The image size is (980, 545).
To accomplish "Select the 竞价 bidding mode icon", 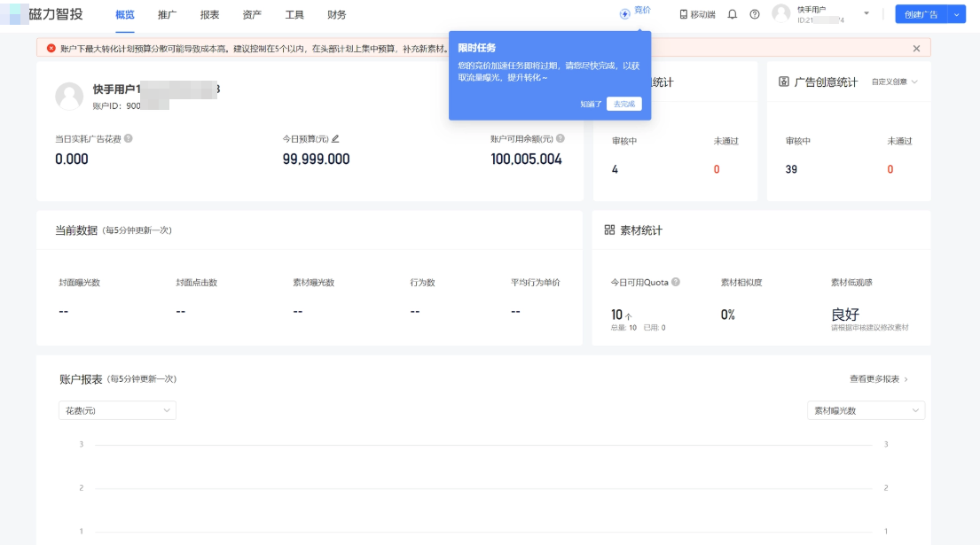I will coord(626,13).
